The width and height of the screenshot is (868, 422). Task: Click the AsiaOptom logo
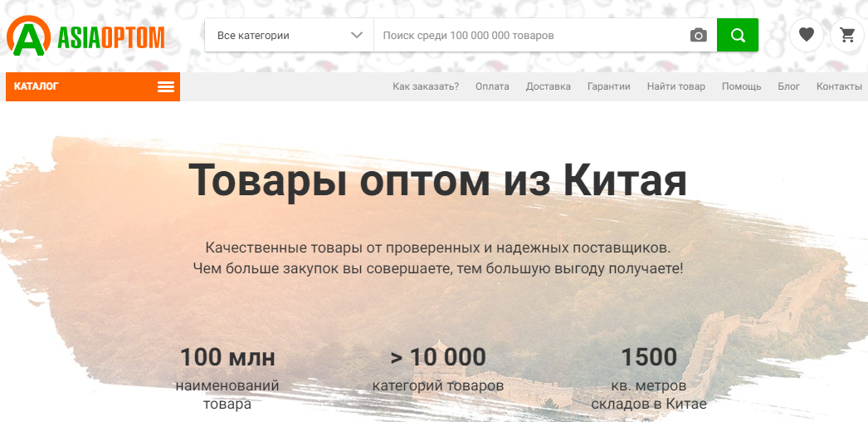[x=85, y=36]
